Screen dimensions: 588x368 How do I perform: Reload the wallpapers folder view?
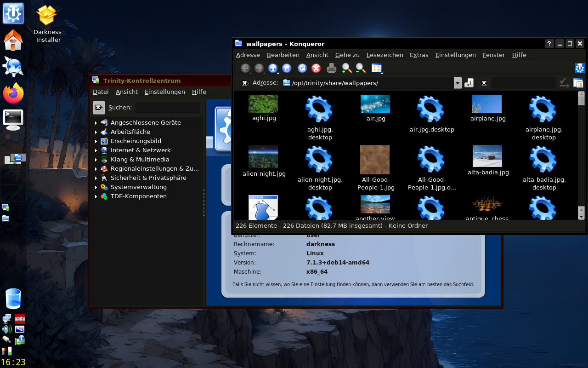click(302, 69)
